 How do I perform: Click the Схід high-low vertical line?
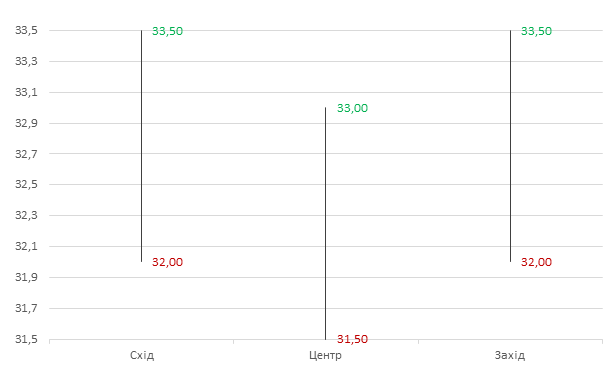pyautogui.click(x=141, y=146)
